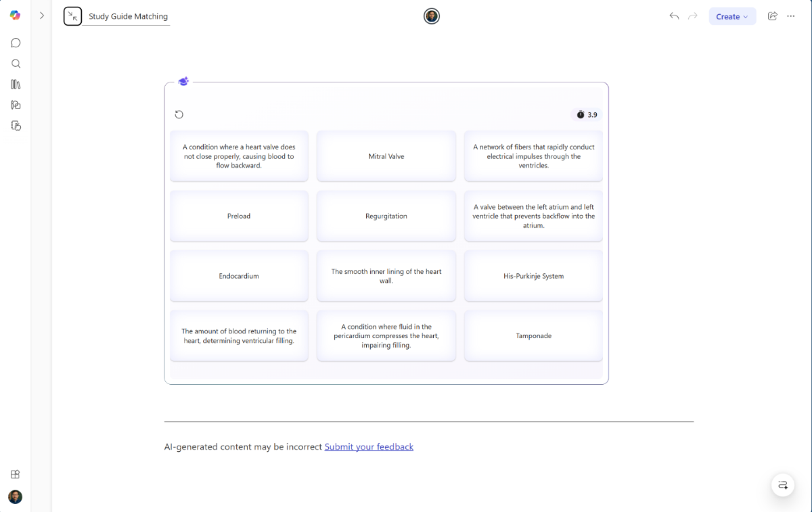
Task: Select the Regurgitation card
Action: click(x=386, y=216)
